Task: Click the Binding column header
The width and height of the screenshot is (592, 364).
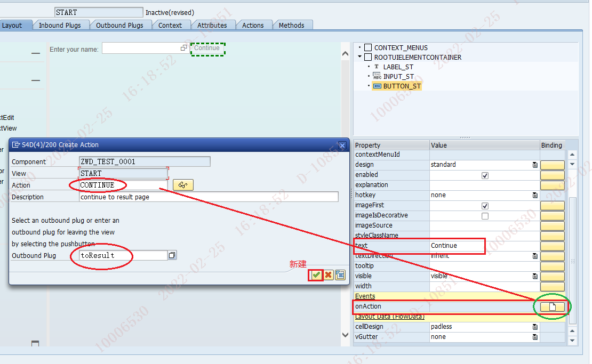Action: coord(553,145)
